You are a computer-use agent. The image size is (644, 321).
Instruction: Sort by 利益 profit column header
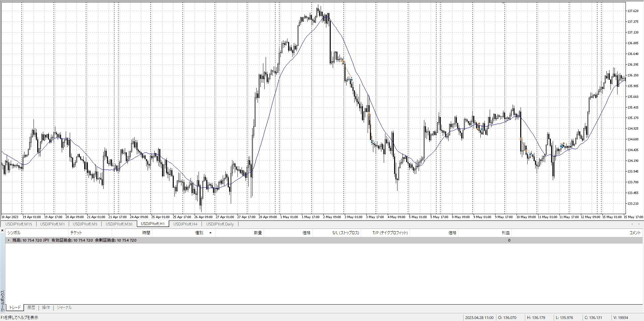[505, 233]
